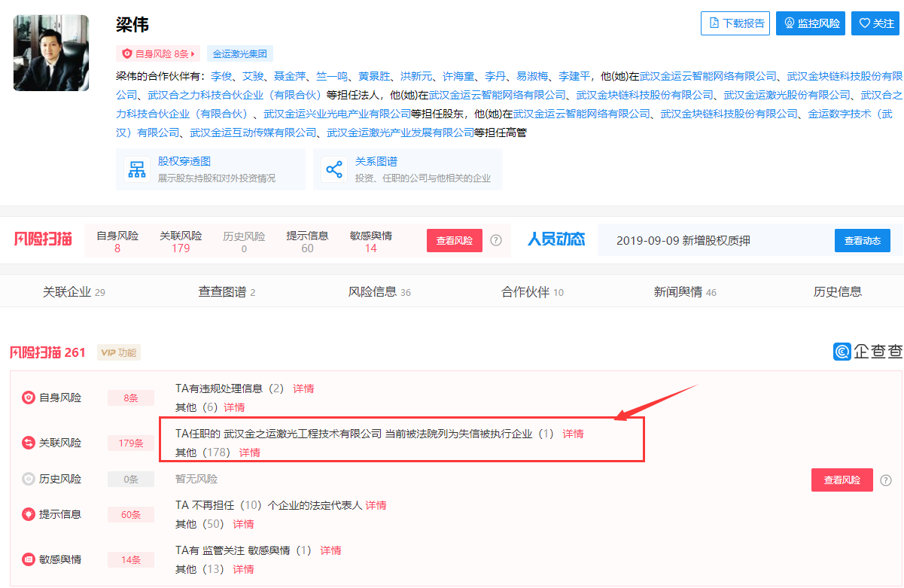Click the 股权穿透图 equity chart icon
Viewport: 904px width, 588px height.
pos(137,169)
